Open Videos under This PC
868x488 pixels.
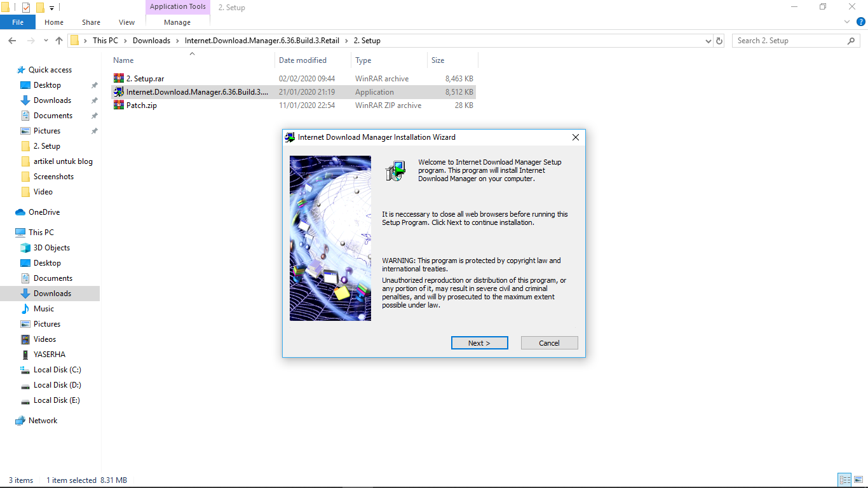[x=45, y=339]
